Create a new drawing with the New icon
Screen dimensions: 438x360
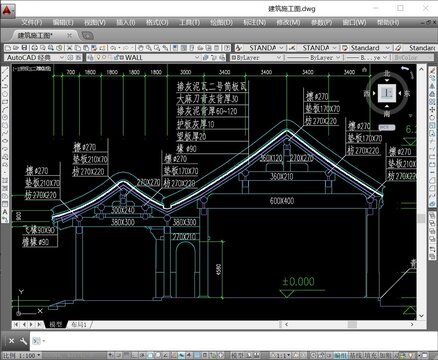[x=8, y=48]
